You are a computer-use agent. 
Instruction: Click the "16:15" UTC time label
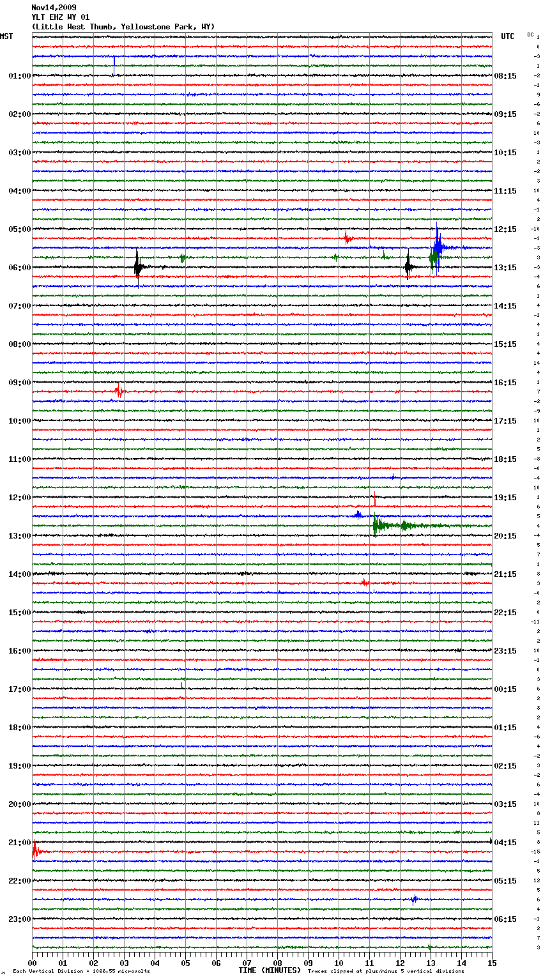point(505,383)
